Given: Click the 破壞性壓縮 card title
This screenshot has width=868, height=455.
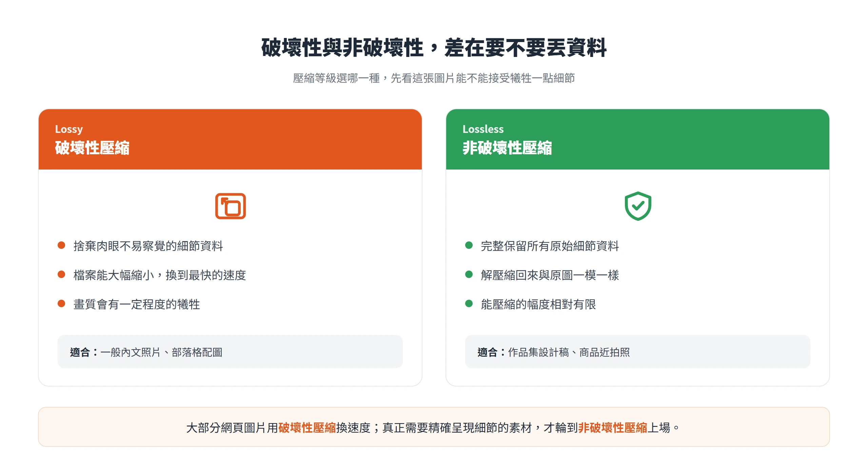Looking at the screenshot, I should 92,148.
